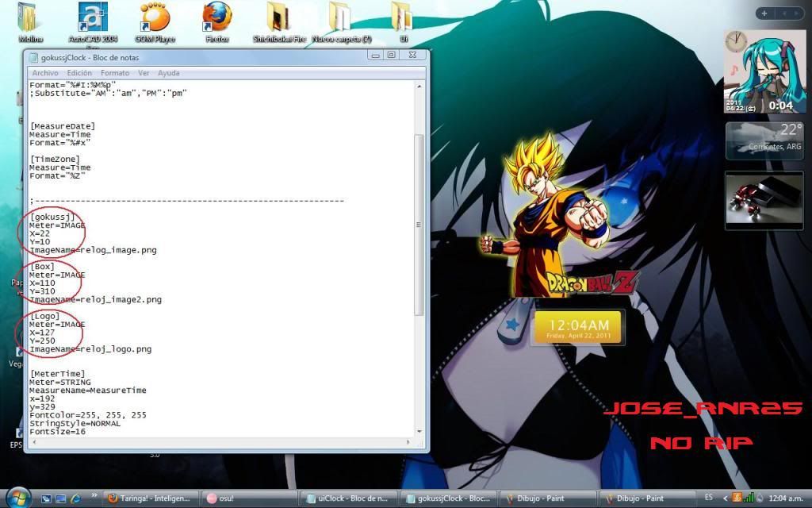Open the Ui folder on desktop
Screen dimensions: 812x508
[x=403, y=23]
